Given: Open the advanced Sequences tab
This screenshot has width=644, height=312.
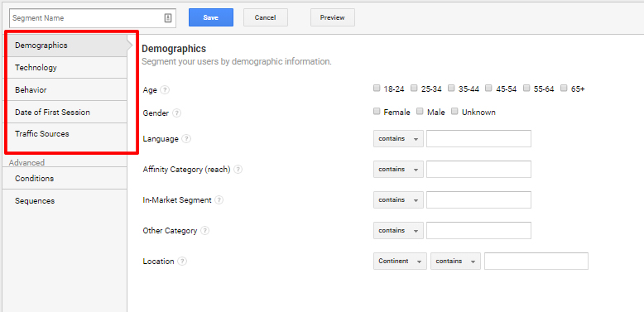Looking at the screenshot, I should (65, 201).
